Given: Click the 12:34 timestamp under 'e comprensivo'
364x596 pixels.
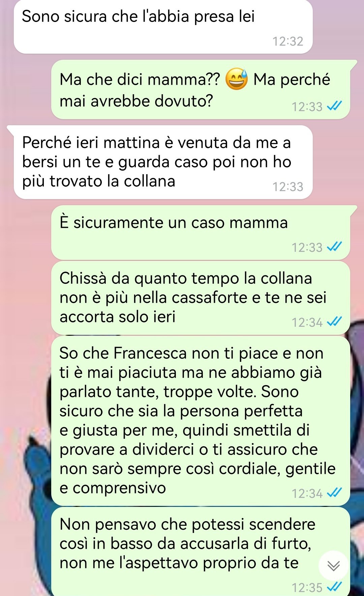Looking at the screenshot, I should [307, 493].
